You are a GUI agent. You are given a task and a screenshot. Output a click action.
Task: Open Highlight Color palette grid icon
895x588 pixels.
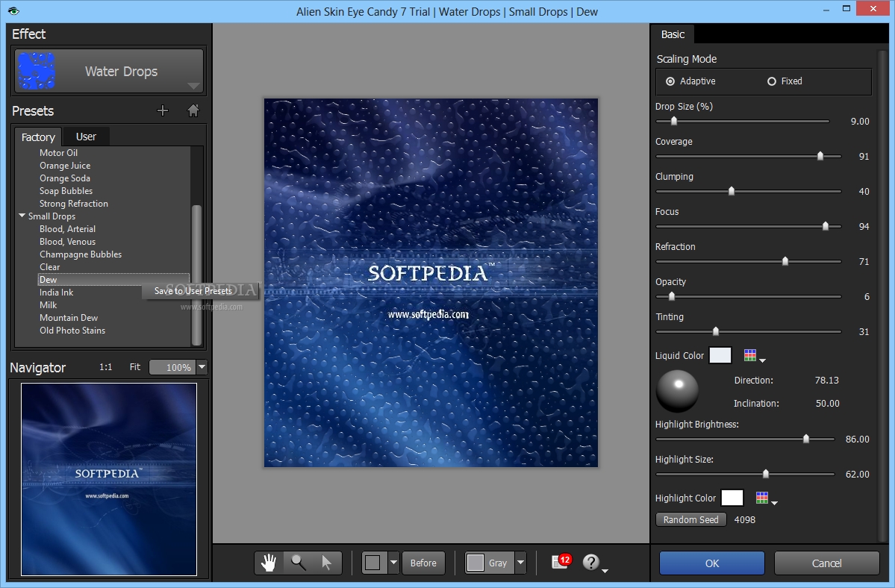click(762, 498)
